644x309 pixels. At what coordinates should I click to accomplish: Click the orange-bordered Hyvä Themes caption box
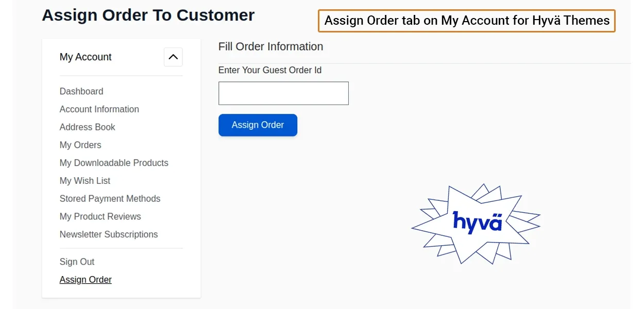pyautogui.click(x=467, y=21)
